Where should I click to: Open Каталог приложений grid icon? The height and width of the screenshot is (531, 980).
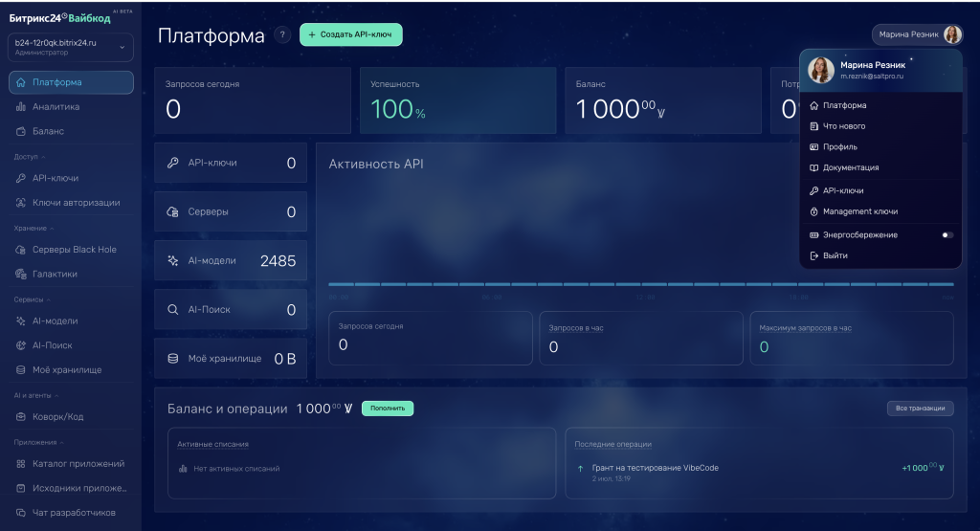click(x=21, y=463)
